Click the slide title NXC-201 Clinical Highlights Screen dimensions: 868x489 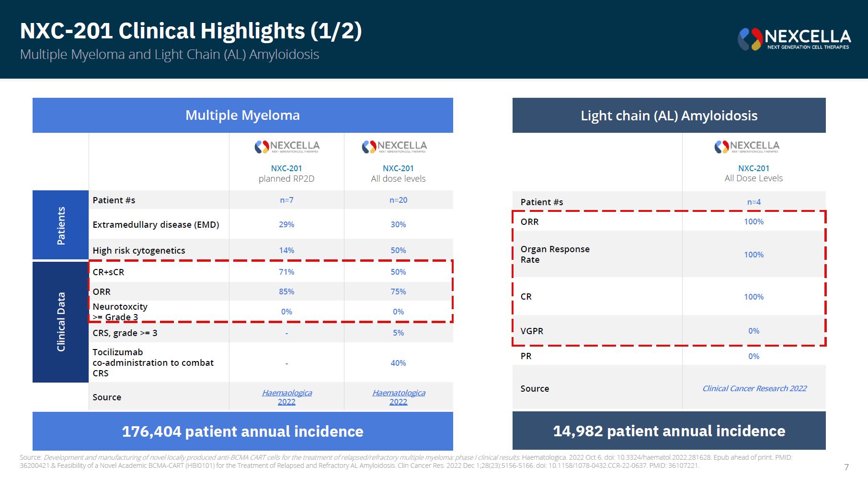pyautogui.click(x=191, y=31)
